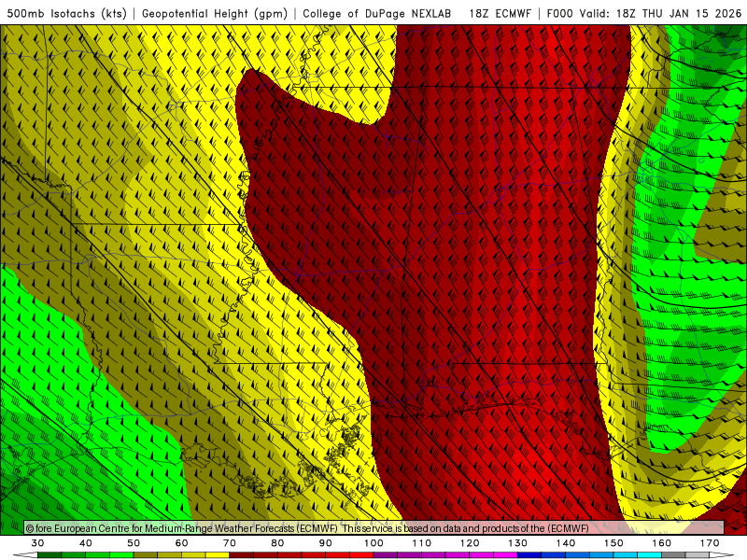The image size is (747, 560).
Task: Click the olive swatch starting at 50 kts
Action: point(146,555)
